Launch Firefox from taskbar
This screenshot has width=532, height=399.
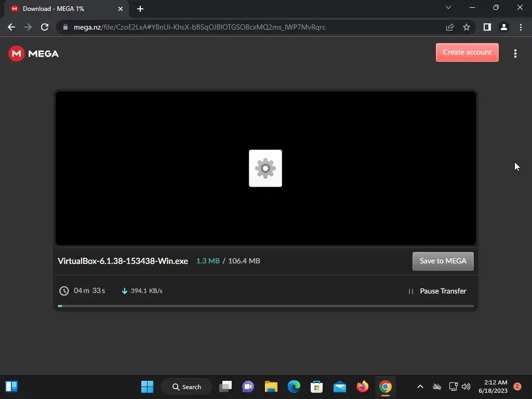click(x=362, y=387)
